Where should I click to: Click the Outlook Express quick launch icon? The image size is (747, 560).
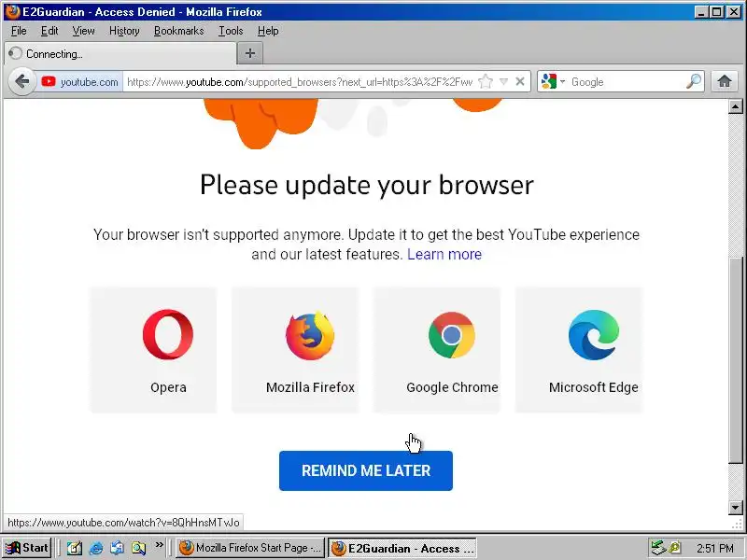[x=118, y=548]
